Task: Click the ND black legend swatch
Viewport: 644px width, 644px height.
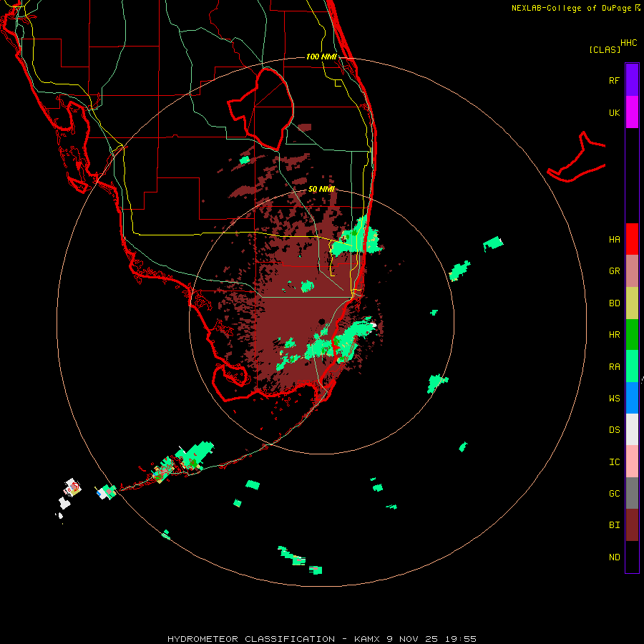Action: click(632, 557)
